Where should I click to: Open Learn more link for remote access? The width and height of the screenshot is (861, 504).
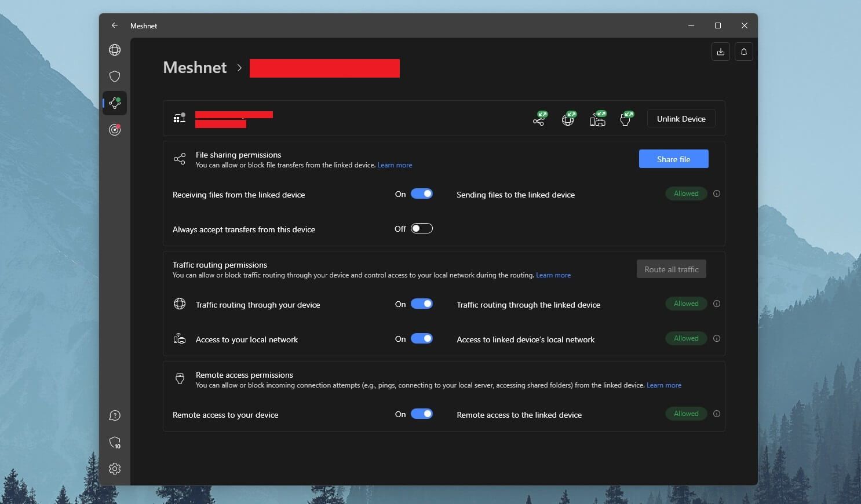click(x=664, y=385)
